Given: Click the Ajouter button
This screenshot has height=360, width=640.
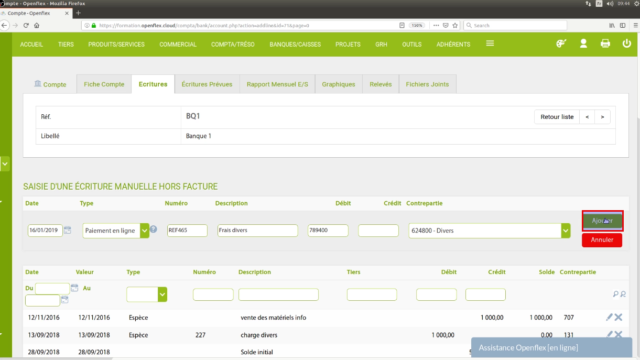Looking at the screenshot, I should pyautogui.click(x=602, y=220).
